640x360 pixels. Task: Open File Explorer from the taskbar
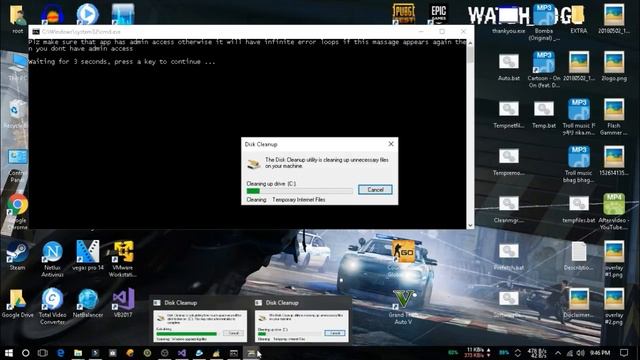pyautogui.click(x=78, y=353)
